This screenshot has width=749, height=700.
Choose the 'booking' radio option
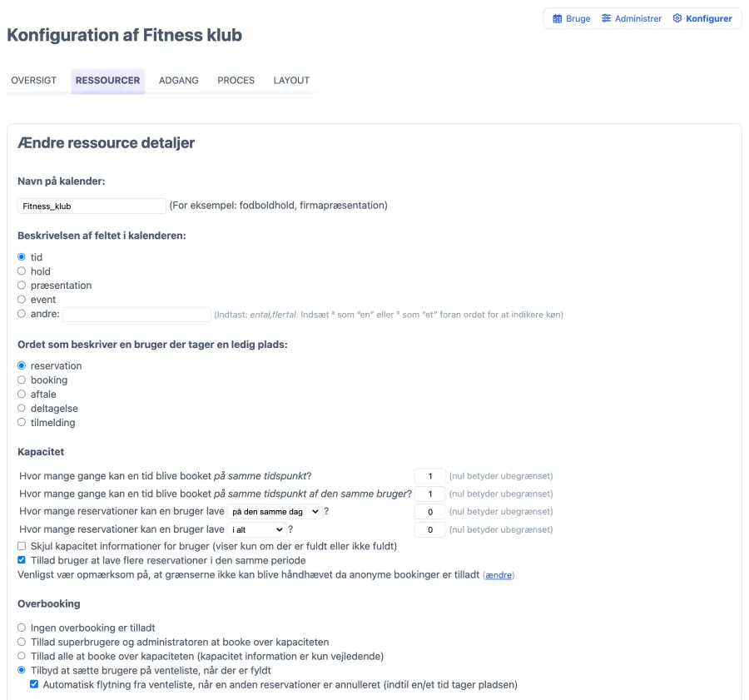click(22, 380)
